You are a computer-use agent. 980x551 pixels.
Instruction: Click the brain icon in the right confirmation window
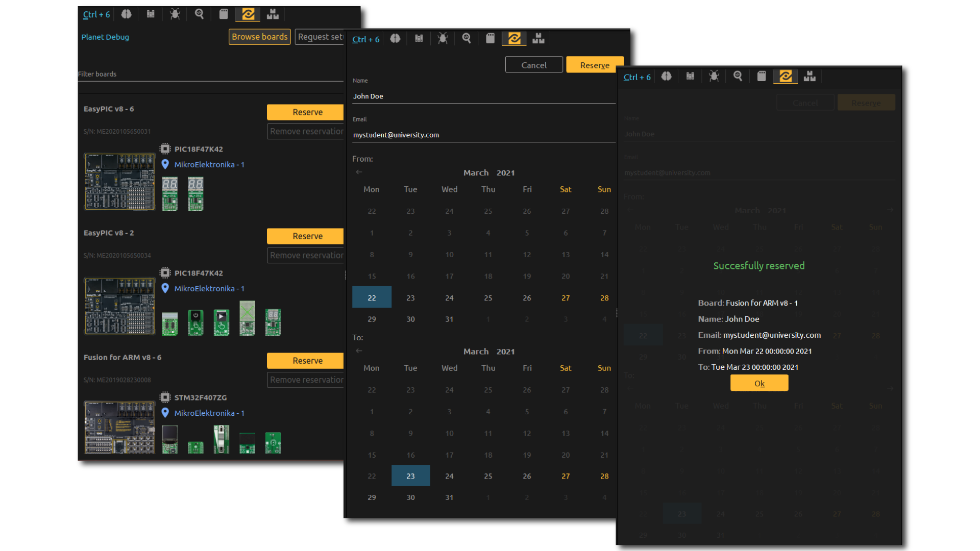[x=667, y=77]
